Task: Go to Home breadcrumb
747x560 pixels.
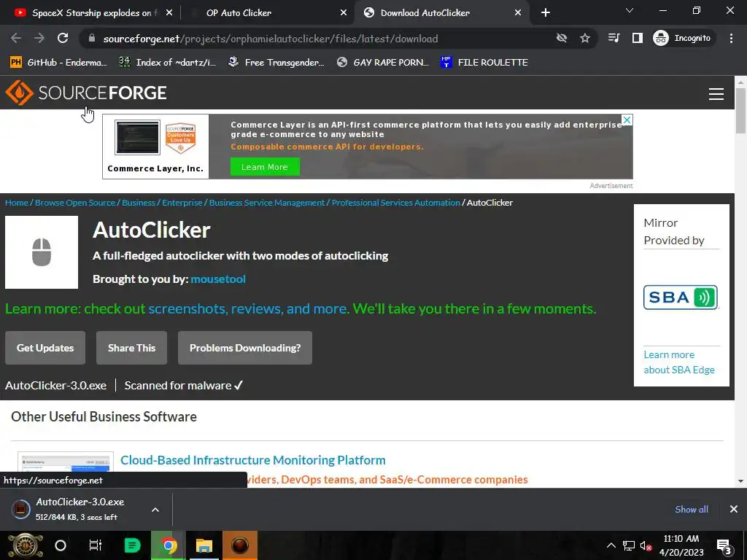Action: (x=17, y=203)
